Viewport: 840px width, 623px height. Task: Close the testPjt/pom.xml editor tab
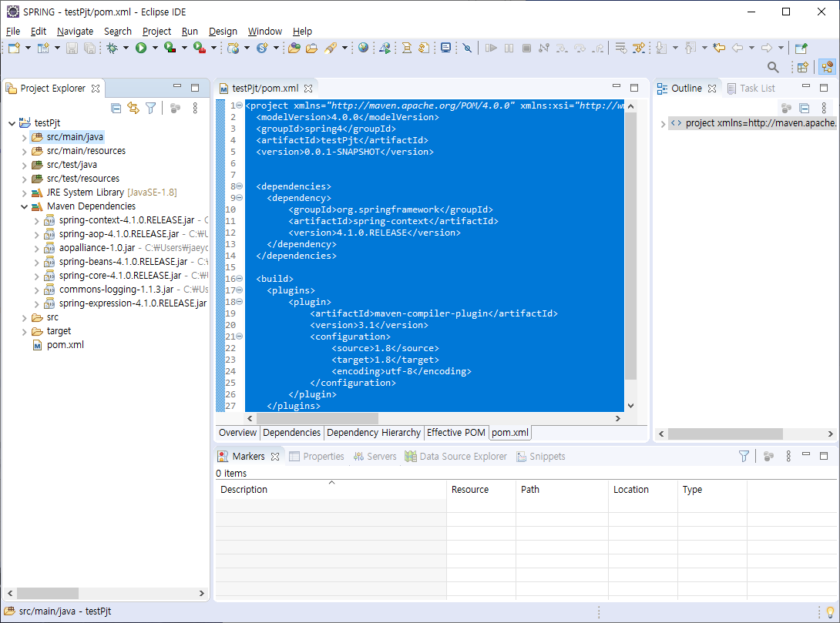[308, 89]
